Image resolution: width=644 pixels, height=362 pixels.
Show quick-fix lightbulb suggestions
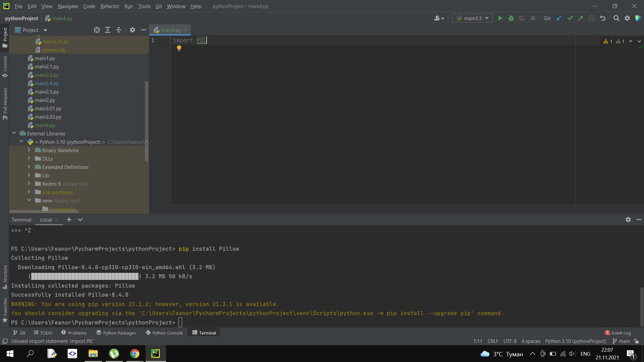point(179,49)
